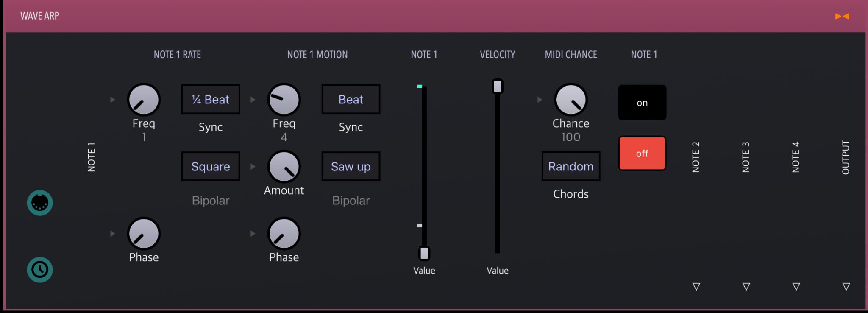This screenshot has height=313, width=868.
Task: Collapse the Wave Arp panel with orange arrows
Action: [842, 16]
